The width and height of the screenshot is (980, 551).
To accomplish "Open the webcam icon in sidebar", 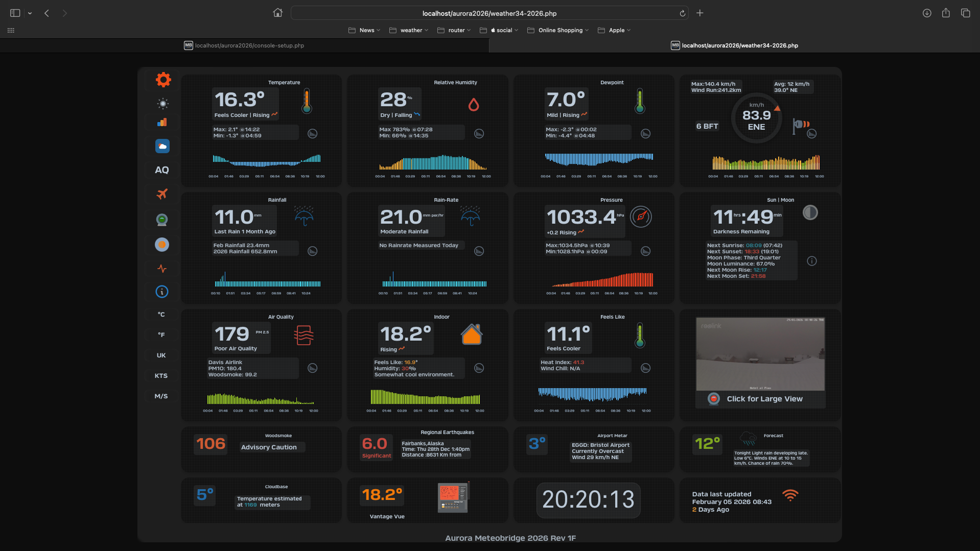I will (162, 220).
